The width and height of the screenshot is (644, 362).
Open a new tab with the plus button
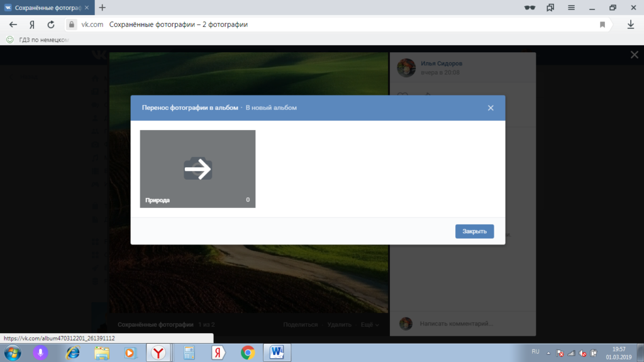coord(102,8)
